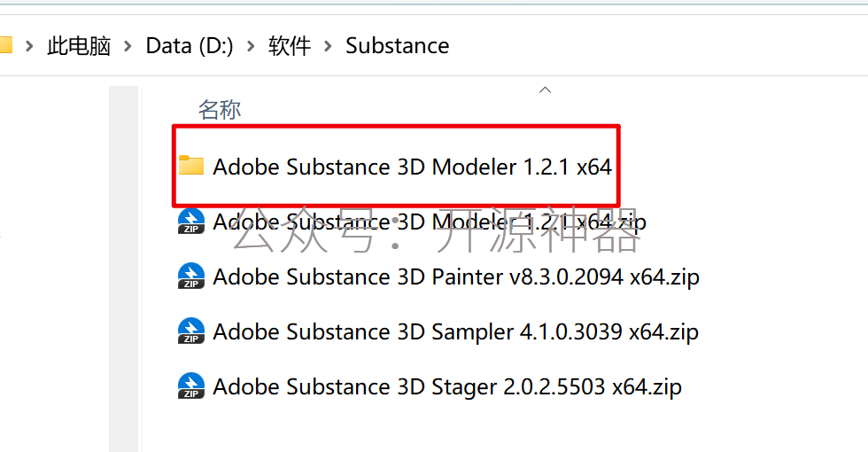The width and height of the screenshot is (868, 452).
Task: Expand the chevron between 此电脑 and Data (D:)
Action: pyautogui.click(x=128, y=46)
